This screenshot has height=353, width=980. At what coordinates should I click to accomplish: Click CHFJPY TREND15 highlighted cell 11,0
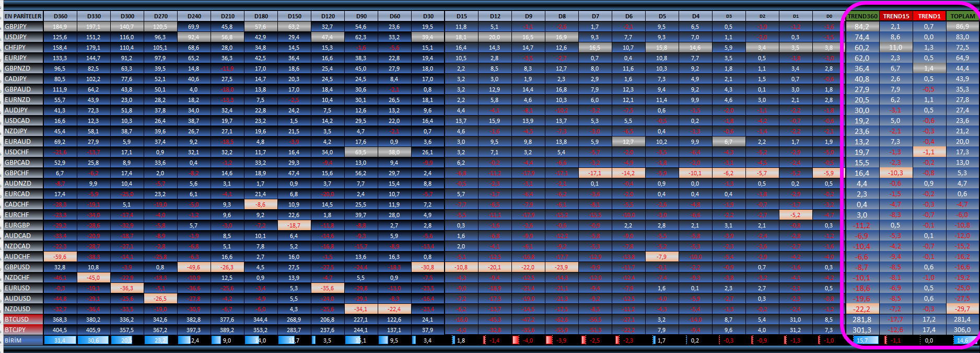point(896,48)
